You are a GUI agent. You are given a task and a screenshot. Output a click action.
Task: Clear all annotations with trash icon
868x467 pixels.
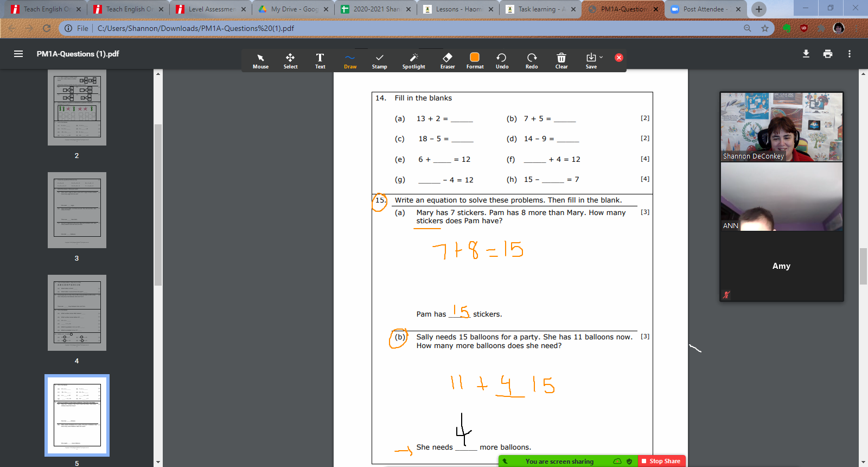pyautogui.click(x=561, y=60)
